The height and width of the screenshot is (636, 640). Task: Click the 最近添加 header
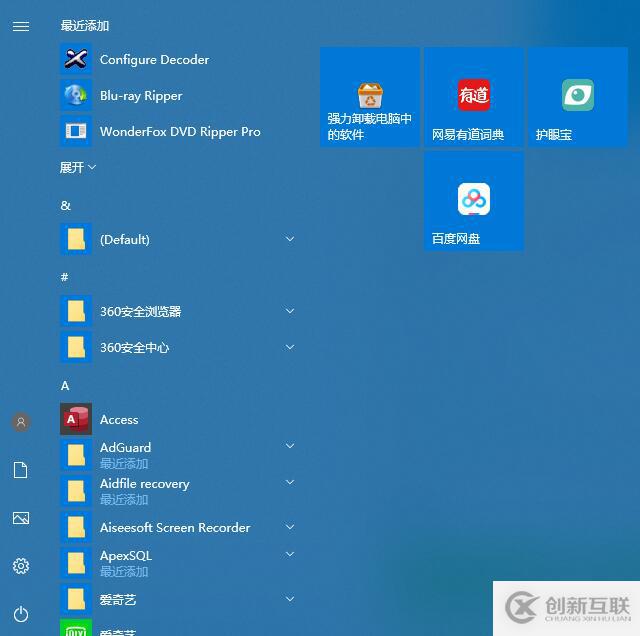pyautogui.click(x=84, y=26)
